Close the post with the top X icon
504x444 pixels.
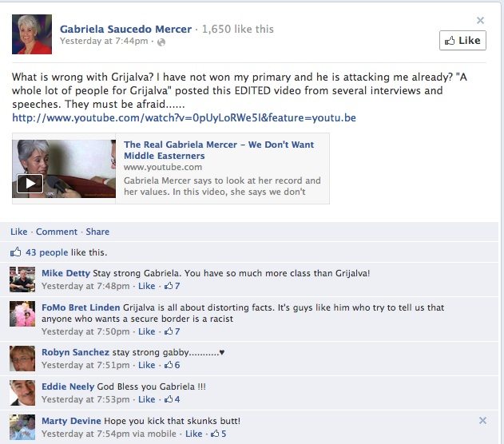[480, 21]
